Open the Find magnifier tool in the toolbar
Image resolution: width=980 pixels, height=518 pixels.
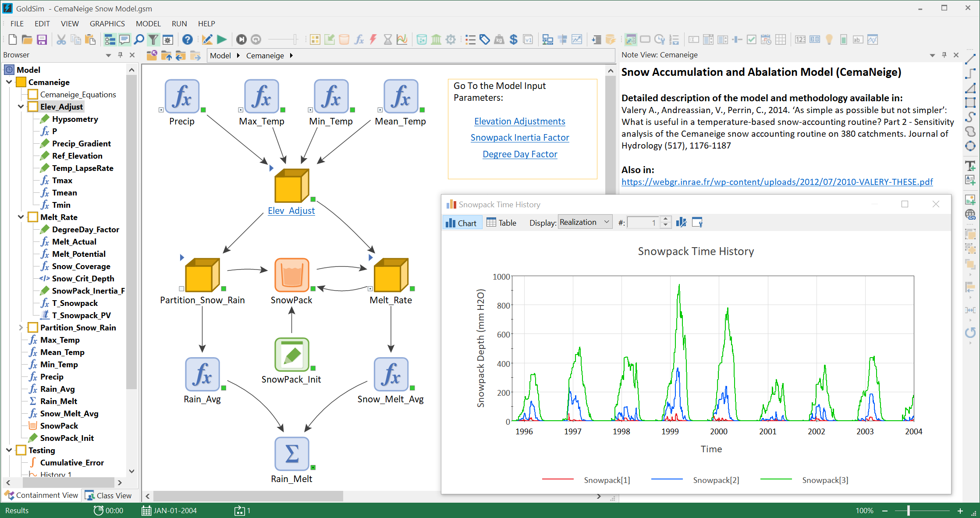tap(139, 40)
